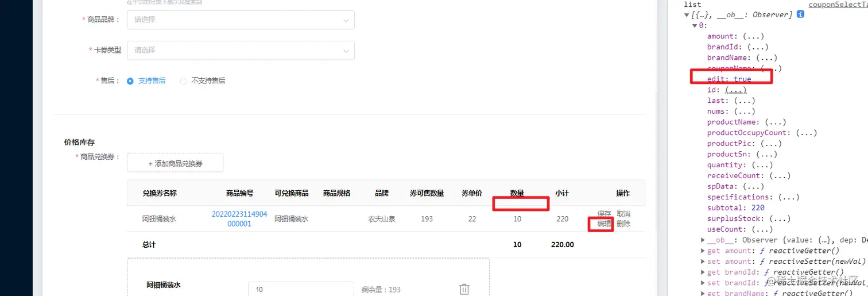Click 兑换券名称 column header

[x=160, y=193]
